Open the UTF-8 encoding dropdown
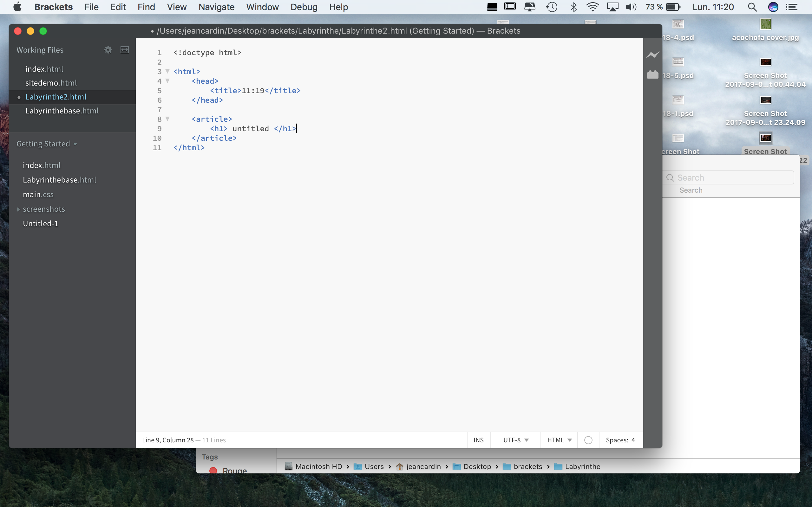The width and height of the screenshot is (812, 507). [516, 440]
